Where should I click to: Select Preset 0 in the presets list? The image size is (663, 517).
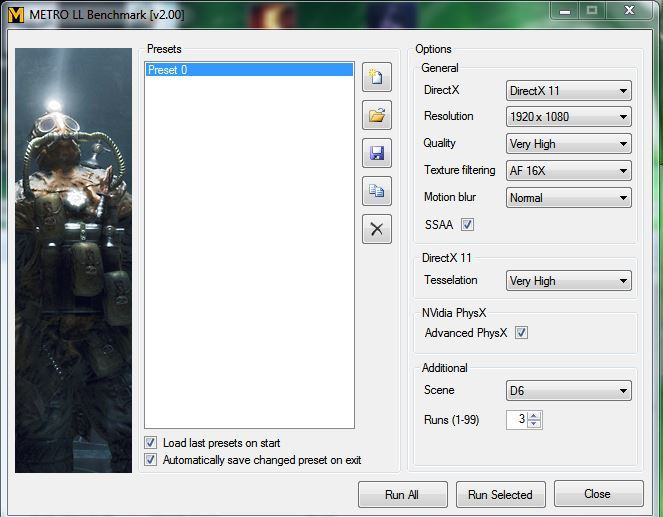click(x=249, y=70)
